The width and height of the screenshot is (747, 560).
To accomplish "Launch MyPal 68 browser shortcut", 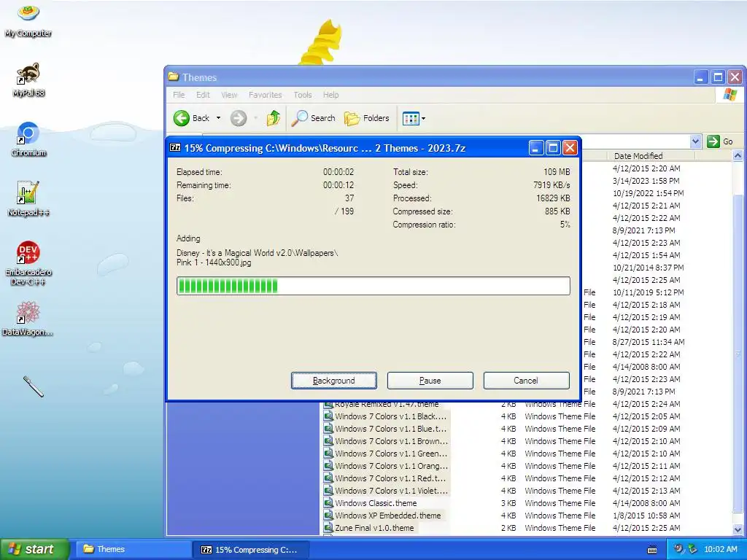I will pyautogui.click(x=28, y=80).
